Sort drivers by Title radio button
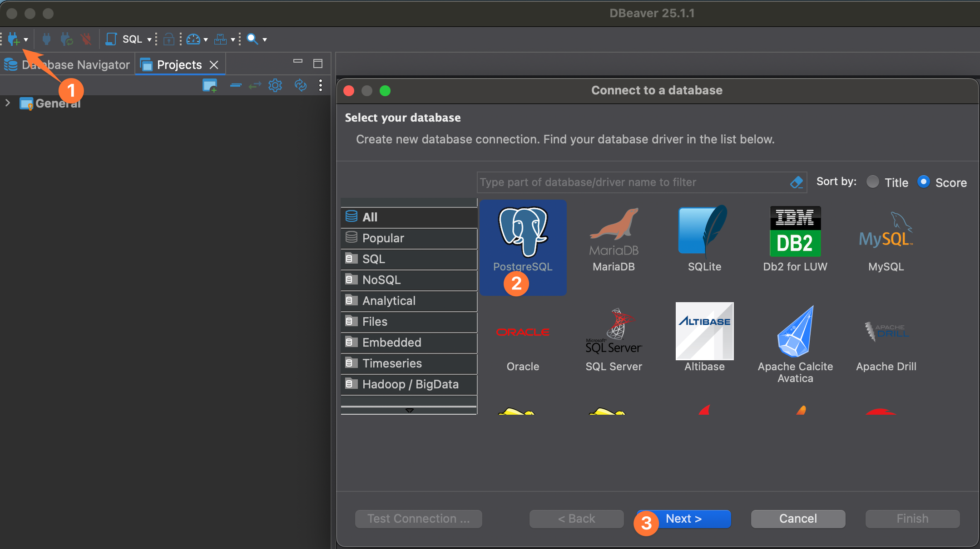Screen dimensions: 980x549 [872, 182]
